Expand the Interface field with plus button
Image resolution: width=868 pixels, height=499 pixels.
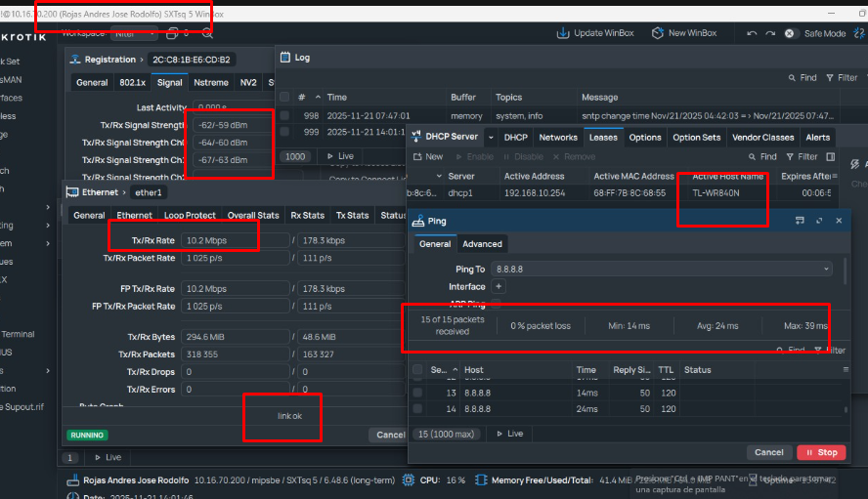tap(499, 287)
